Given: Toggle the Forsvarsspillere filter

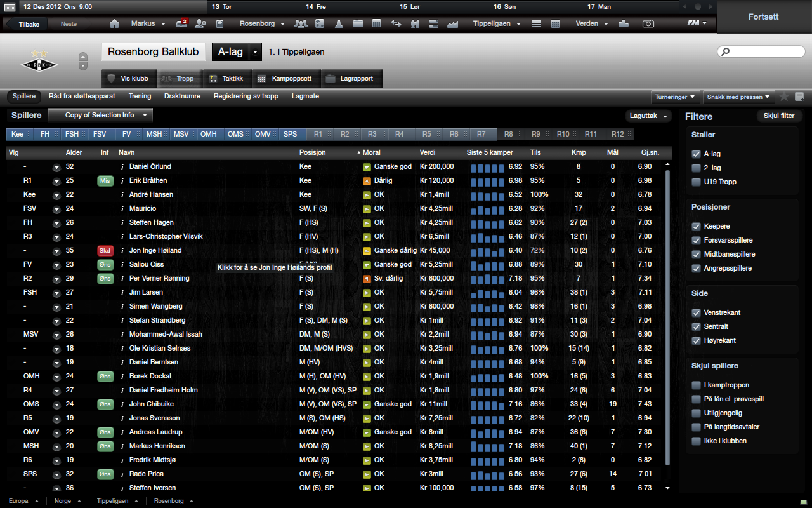Looking at the screenshot, I should [696, 240].
